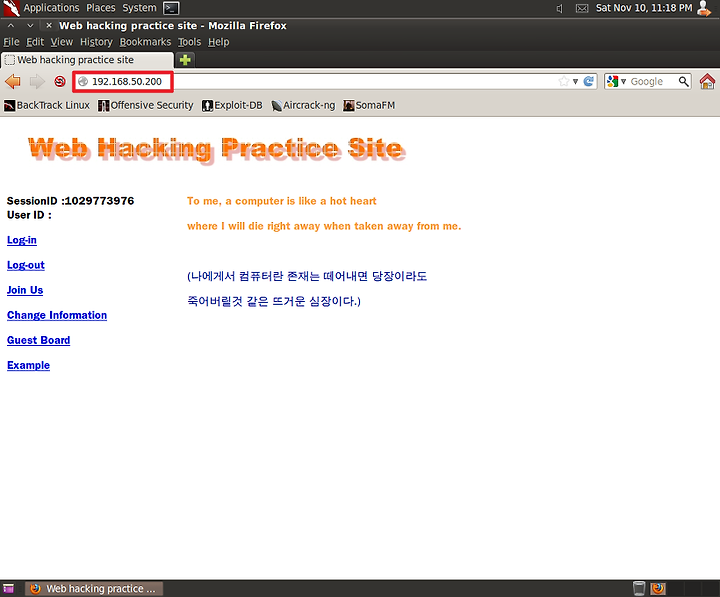Open the SomaFM bookmark
This screenshot has height=597, width=720.
click(x=369, y=106)
